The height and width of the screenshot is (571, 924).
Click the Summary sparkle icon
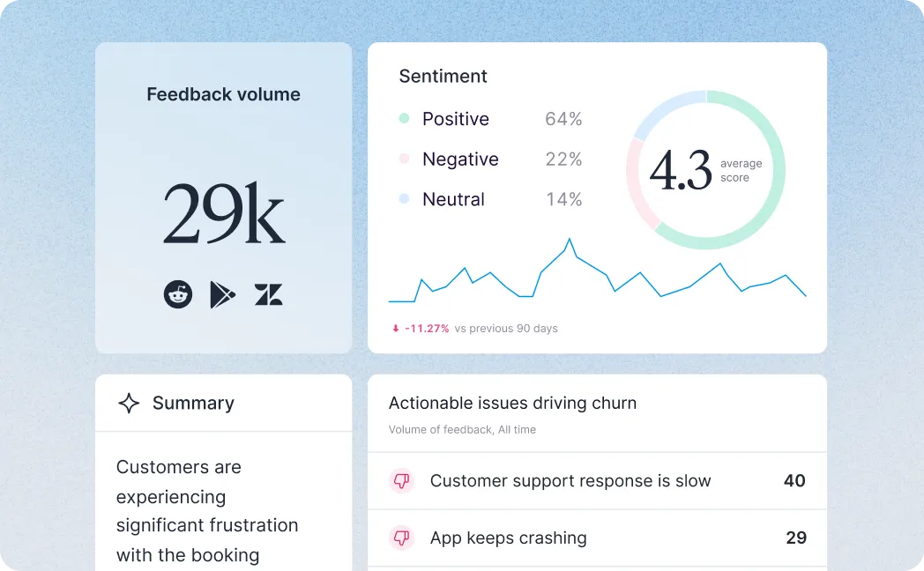tap(129, 404)
